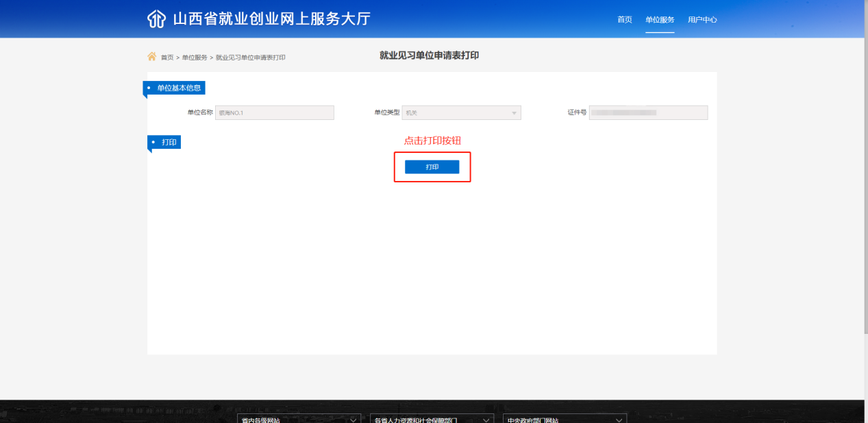Focus the 单位名称 input field

tap(275, 112)
